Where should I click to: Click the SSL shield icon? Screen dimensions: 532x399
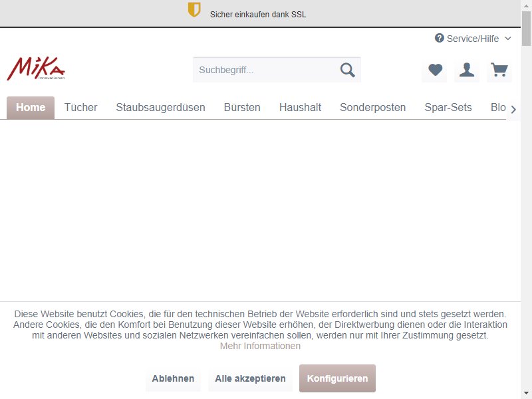coord(194,9)
